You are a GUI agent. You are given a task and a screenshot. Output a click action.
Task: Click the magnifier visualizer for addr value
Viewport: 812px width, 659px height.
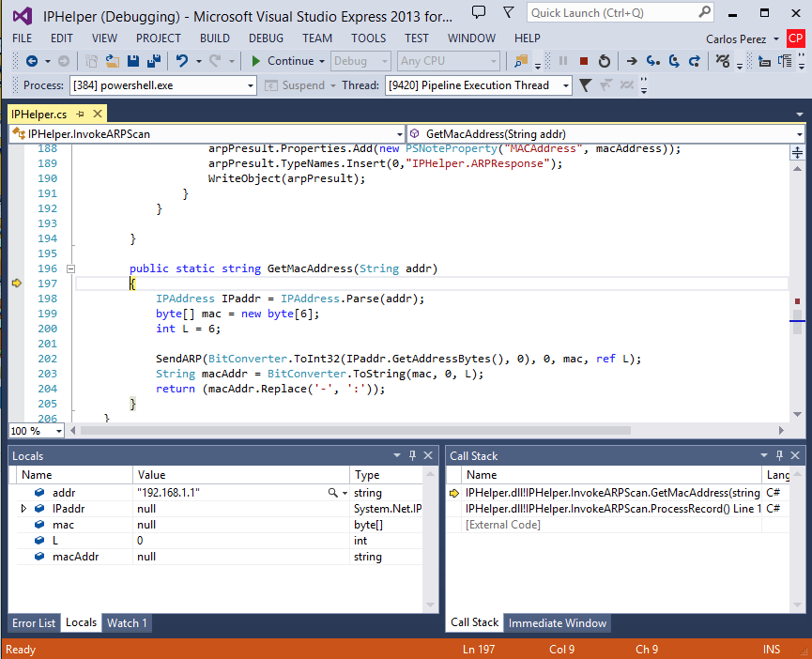tap(332, 493)
